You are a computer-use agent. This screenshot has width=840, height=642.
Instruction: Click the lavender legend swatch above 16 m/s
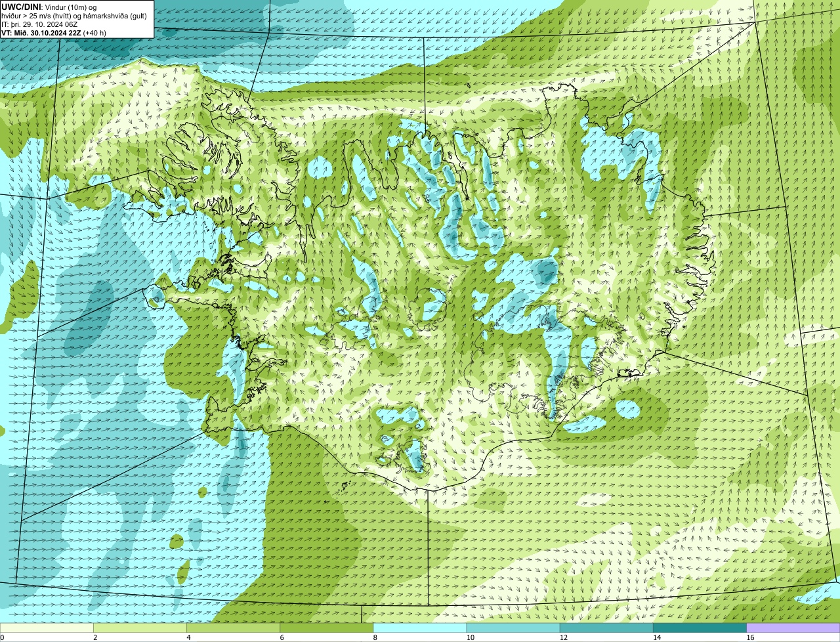[x=793, y=628]
